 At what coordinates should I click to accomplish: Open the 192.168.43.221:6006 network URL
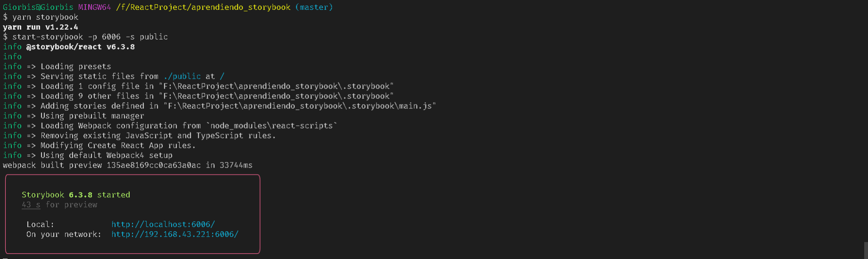(175, 235)
